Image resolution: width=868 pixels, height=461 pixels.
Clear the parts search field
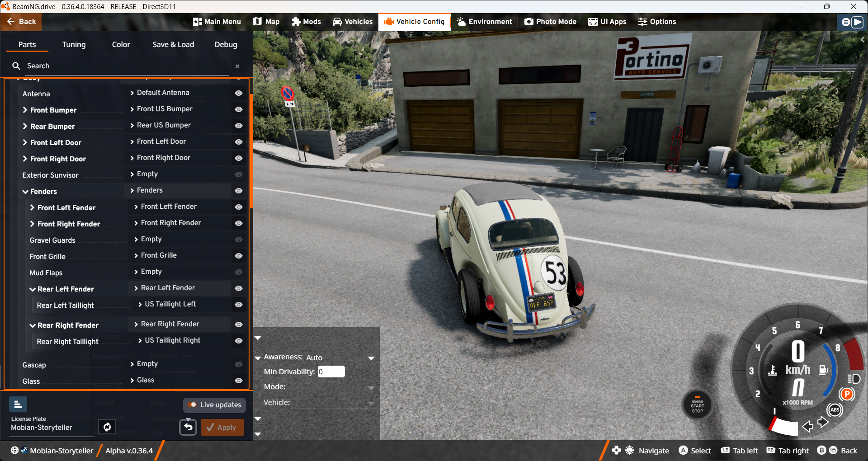(x=237, y=66)
